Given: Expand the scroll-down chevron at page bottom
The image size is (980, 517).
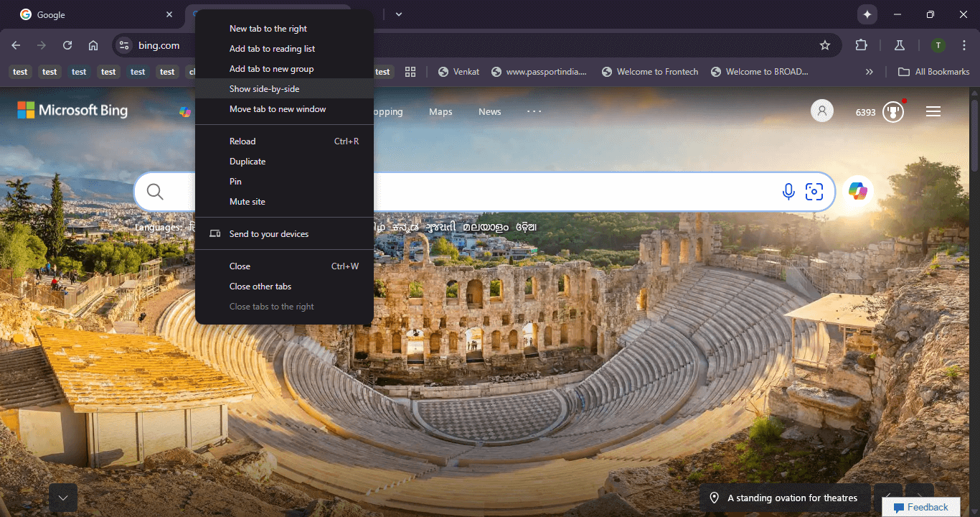Looking at the screenshot, I should (63, 498).
